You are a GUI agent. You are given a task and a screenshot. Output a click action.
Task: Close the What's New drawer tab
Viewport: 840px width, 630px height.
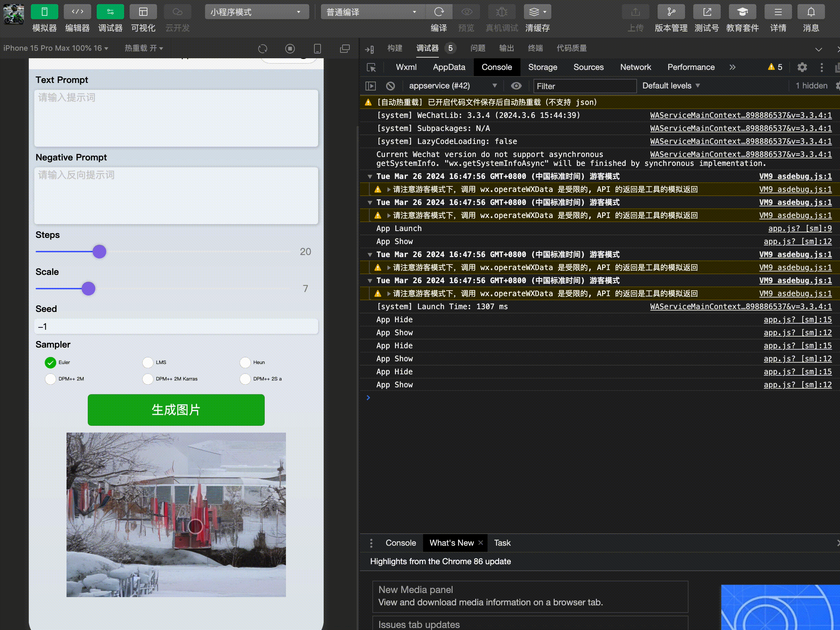[x=480, y=543]
